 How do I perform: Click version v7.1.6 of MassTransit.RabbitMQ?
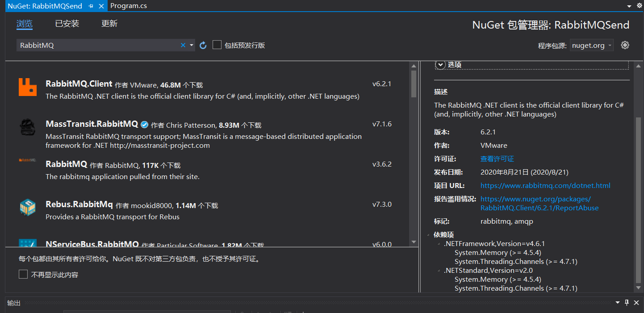pyautogui.click(x=382, y=124)
